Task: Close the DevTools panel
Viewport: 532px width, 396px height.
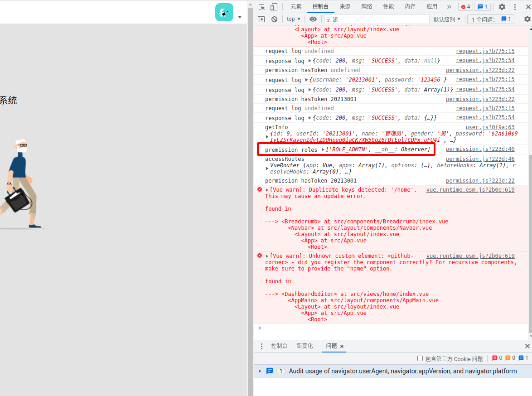Action: [x=528, y=7]
